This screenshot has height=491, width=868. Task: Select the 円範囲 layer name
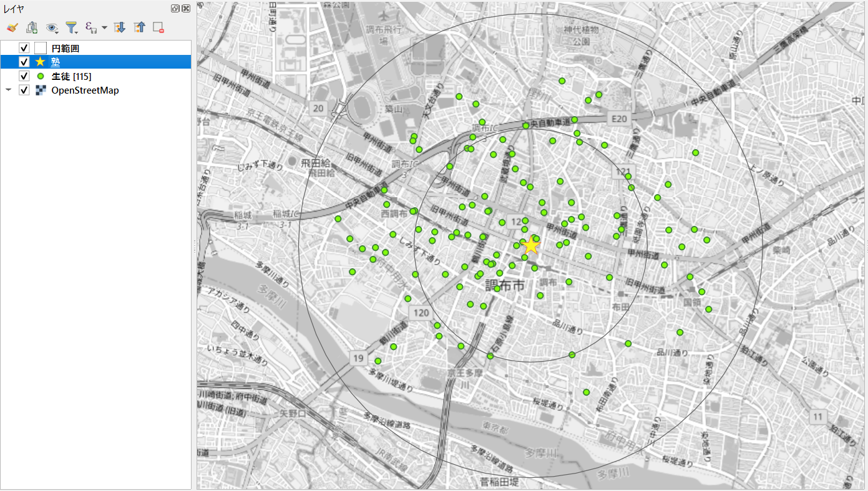(66, 48)
